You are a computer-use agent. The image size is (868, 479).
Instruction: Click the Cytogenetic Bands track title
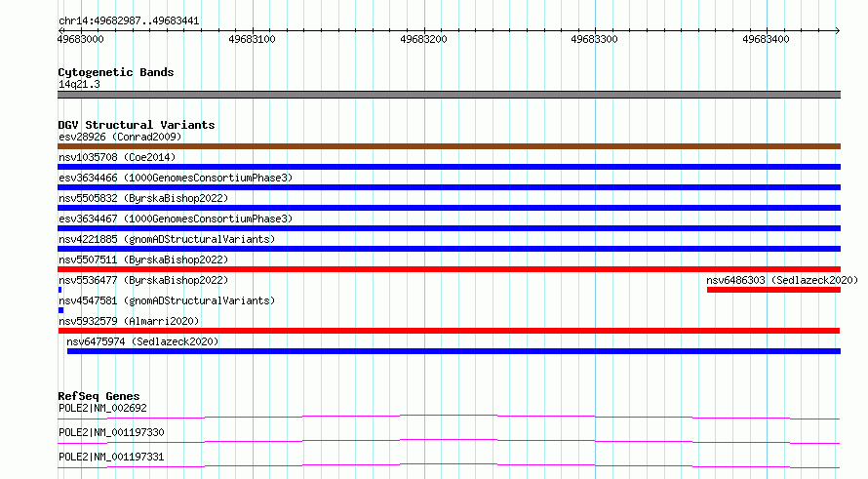coord(116,72)
